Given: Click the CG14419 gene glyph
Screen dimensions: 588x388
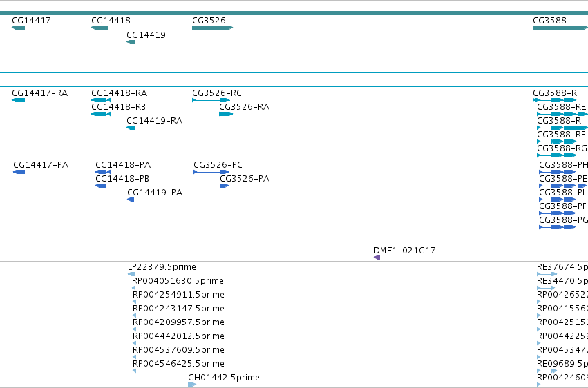Looking at the screenshot, I should click(x=131, y=42).
